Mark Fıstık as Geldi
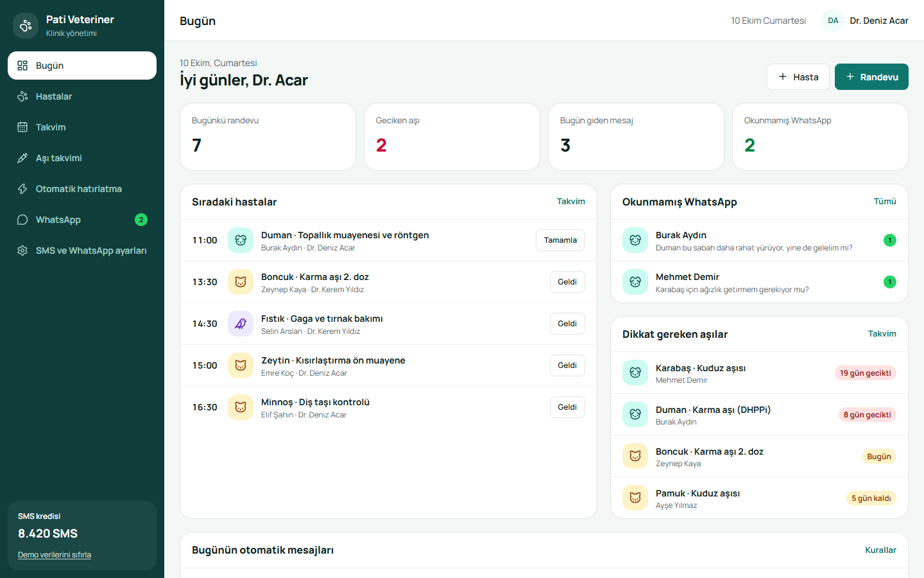This screenshot has height=578, width=924. 567,324
